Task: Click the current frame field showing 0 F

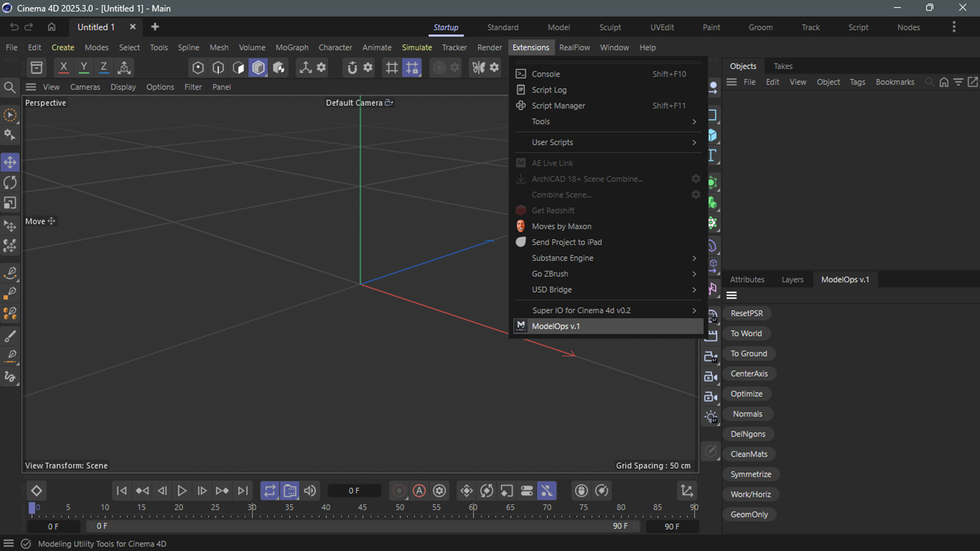Action: [x=354, y=491]
